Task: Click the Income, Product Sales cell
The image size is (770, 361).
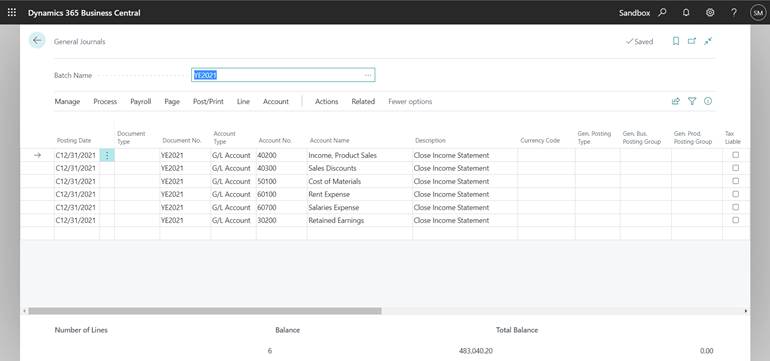Action: coord(359,155)
